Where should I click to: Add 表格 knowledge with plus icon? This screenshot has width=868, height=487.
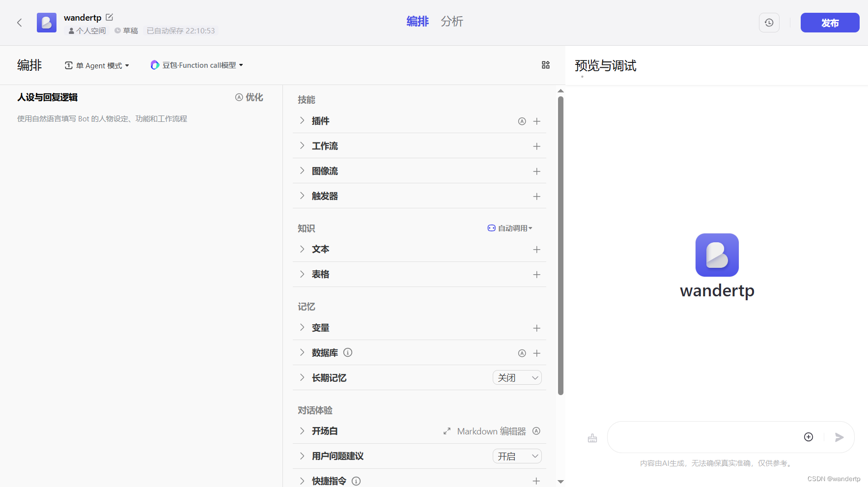point(537,275)
